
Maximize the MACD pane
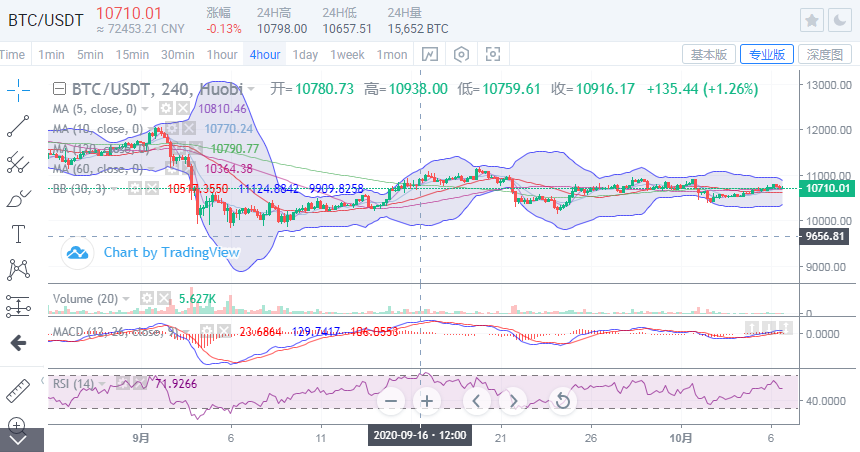(785, 327)
